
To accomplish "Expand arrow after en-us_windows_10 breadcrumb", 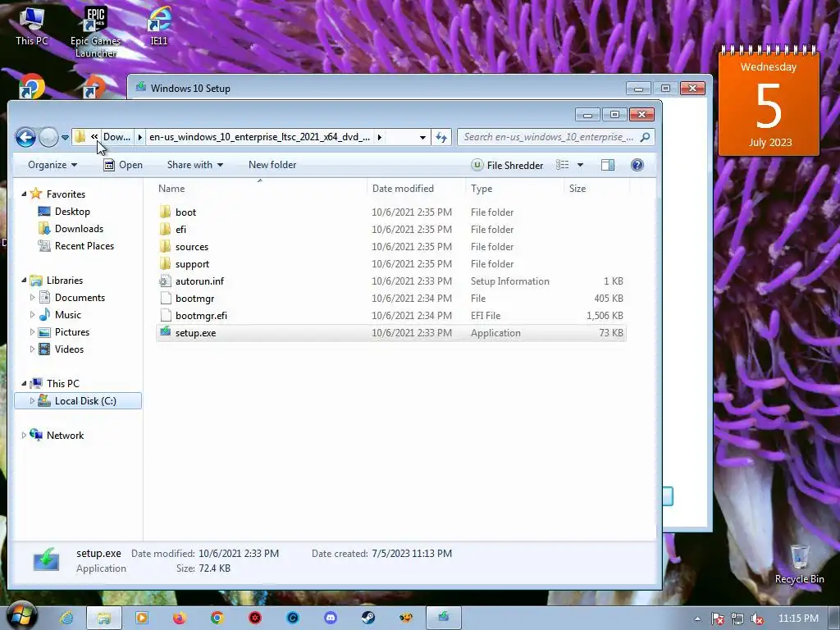I will tap(379, 137).
